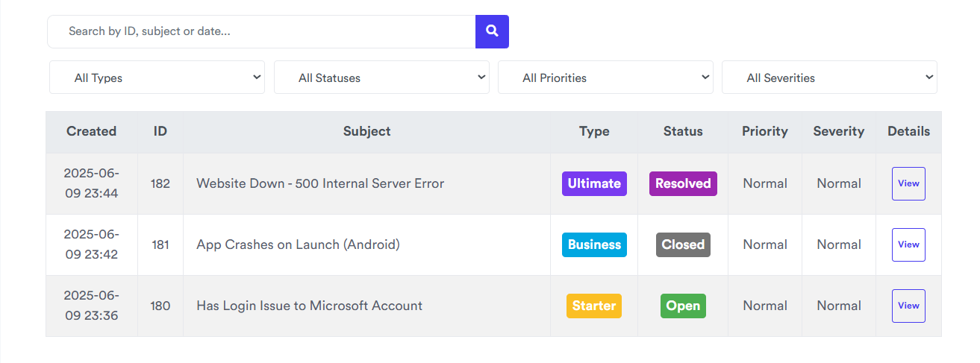980x363 pixels.
Task: Click App Crashes on Launch subject
Action: tap(298, 244)
